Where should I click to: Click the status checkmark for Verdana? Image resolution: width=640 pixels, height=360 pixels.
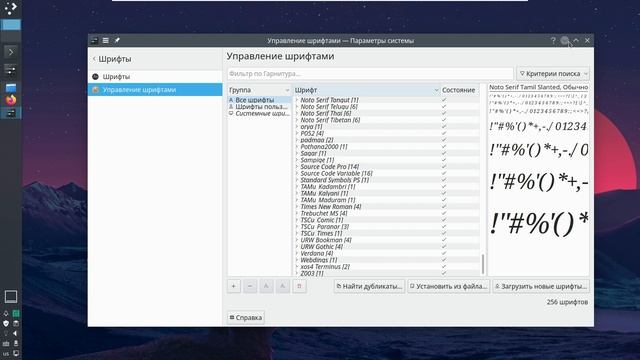coord(444,253)
